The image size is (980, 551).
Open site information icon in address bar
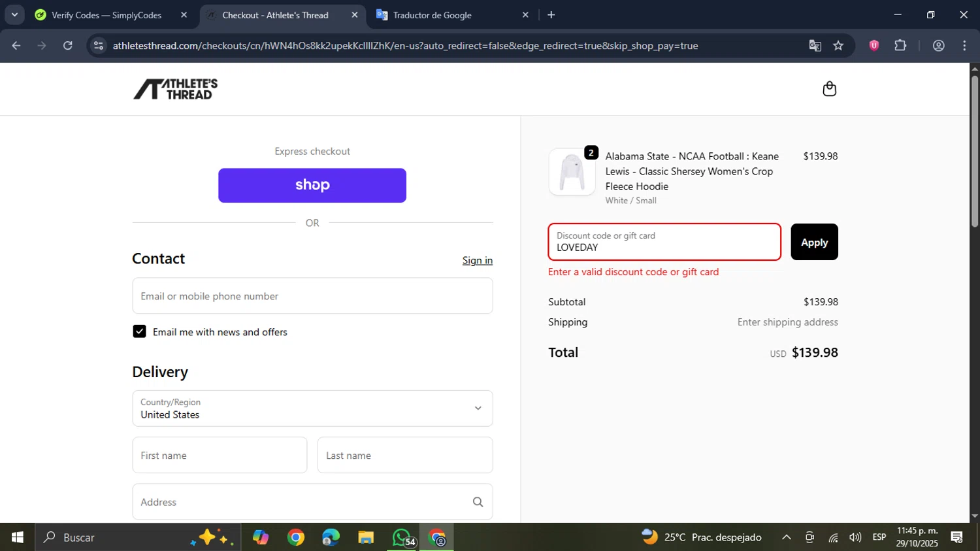tap(99, 46)
